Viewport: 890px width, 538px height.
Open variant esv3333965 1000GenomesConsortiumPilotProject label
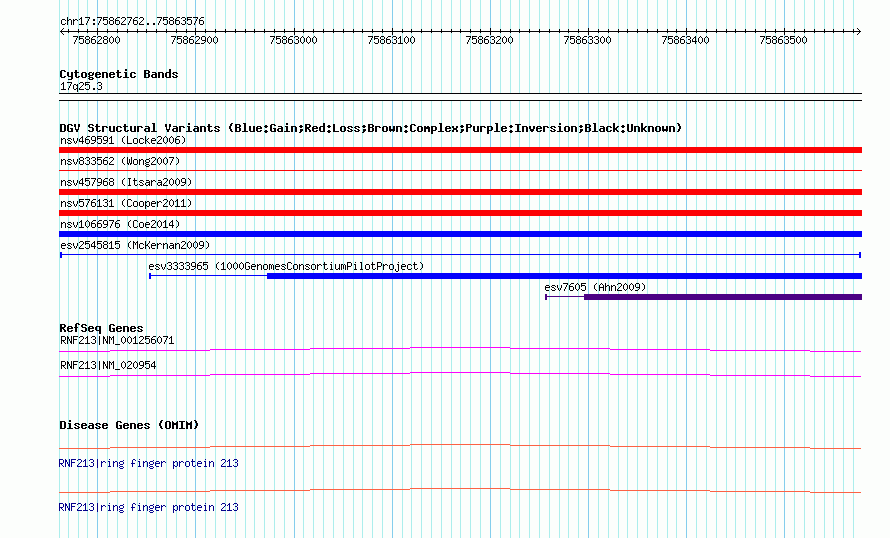286,266
